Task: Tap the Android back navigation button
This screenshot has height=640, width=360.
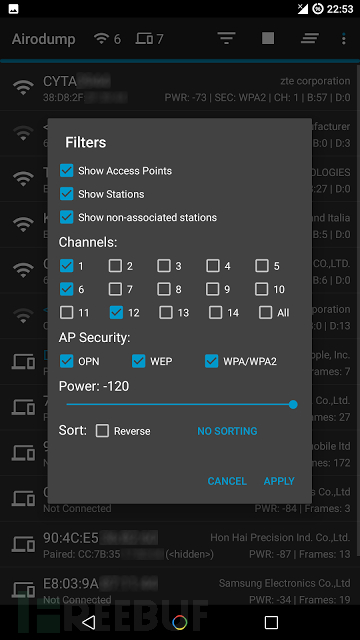Action: [x=89, y=622]
